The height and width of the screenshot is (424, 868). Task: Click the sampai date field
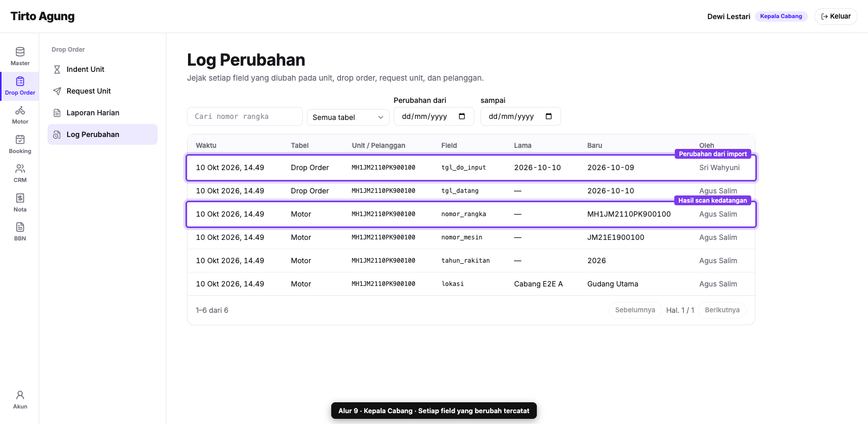click(x=521, y=116)
